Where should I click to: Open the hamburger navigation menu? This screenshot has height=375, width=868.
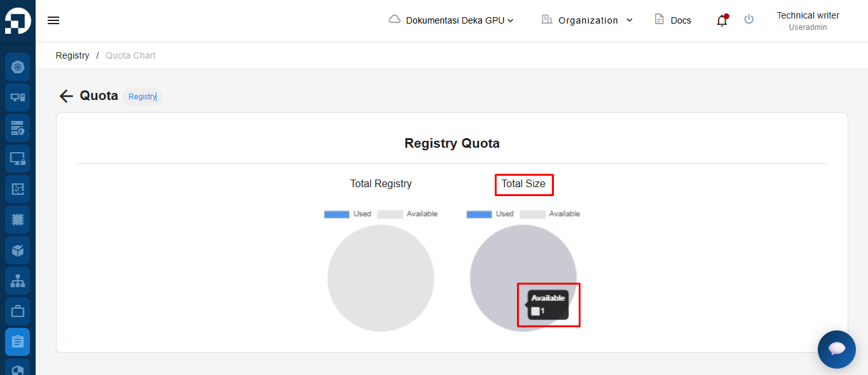click(x=53, y=20)
